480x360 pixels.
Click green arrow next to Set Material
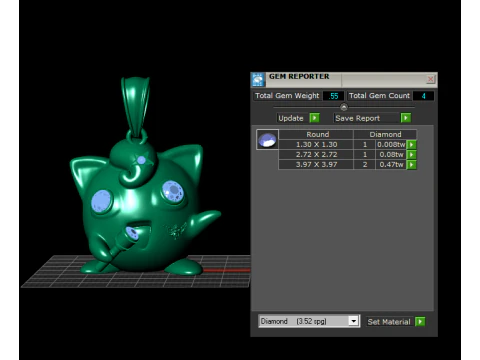(420, 322)
